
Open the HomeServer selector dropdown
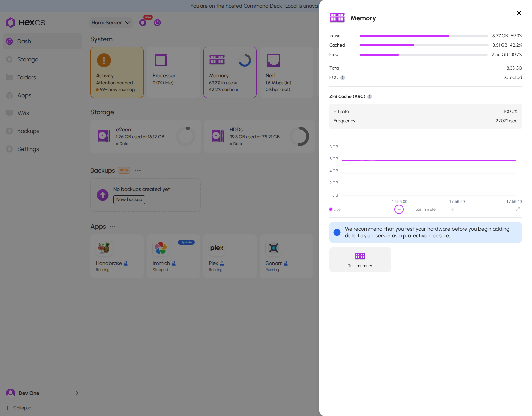point(111,23)
